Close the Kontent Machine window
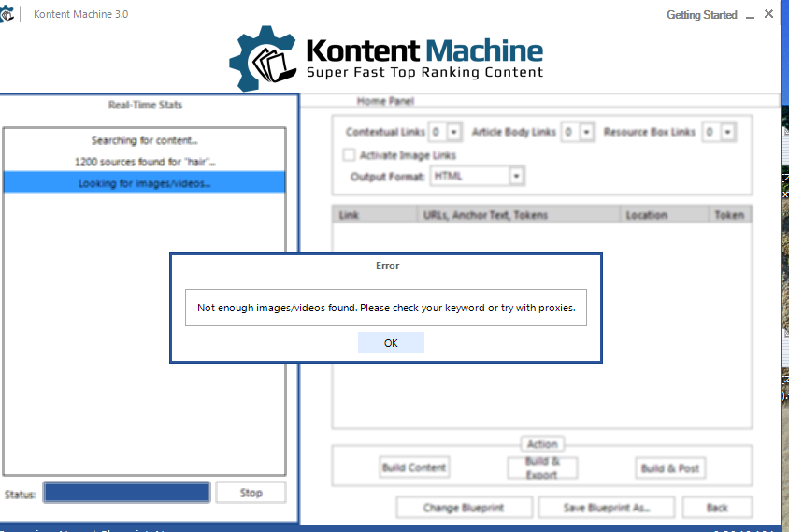Image resolution: width=789 pixels, height=532 pixels. coord(768,14)
